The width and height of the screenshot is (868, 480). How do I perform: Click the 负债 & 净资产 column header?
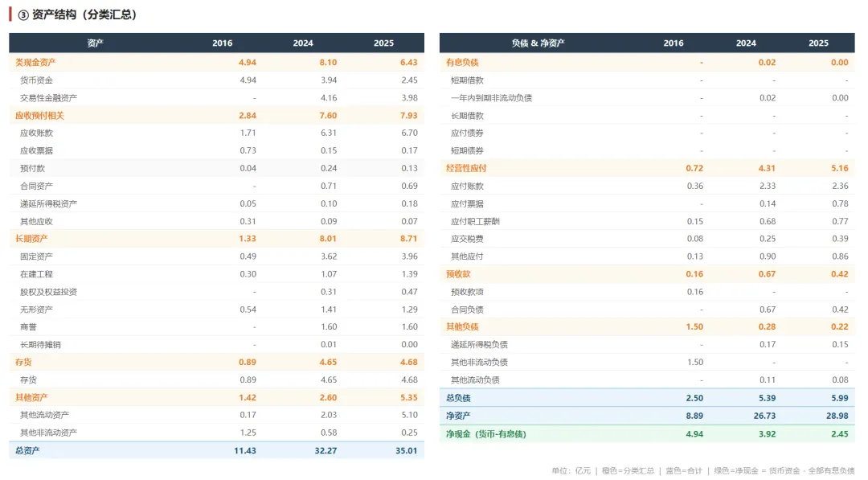[x=538, y=43]
